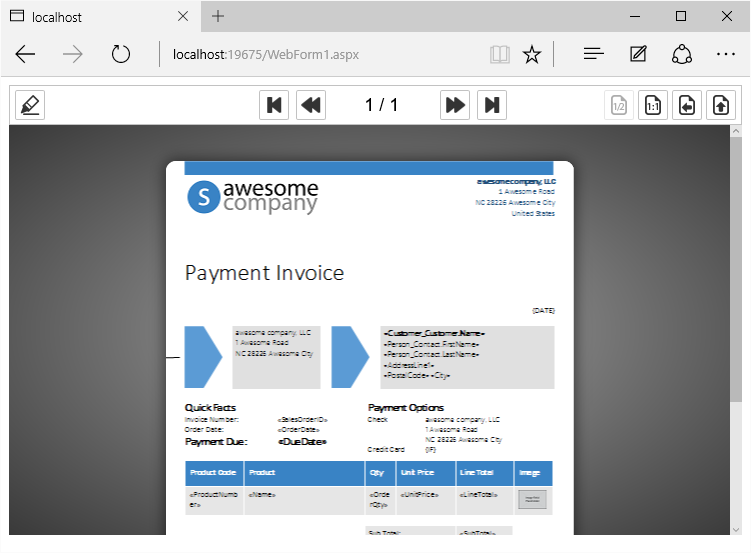The height and width of the screenshot is (553, 751).
Task: Open the browser More actions menu
Action: point(726,54)
